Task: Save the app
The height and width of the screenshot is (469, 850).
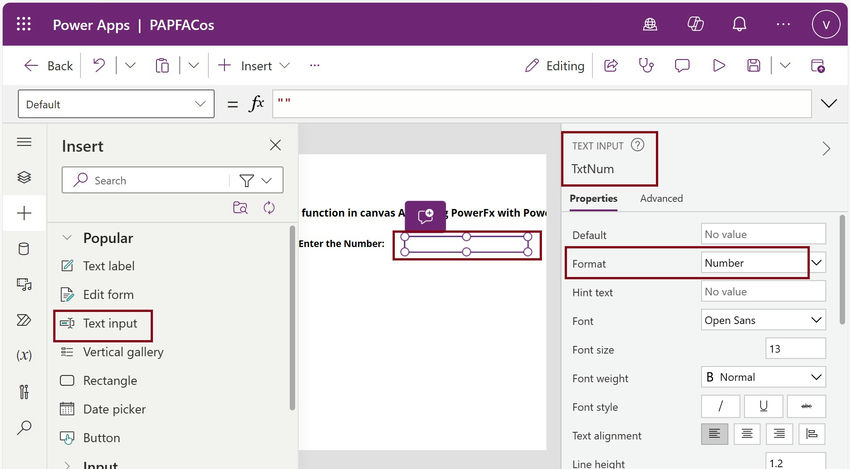Action: 754,66
